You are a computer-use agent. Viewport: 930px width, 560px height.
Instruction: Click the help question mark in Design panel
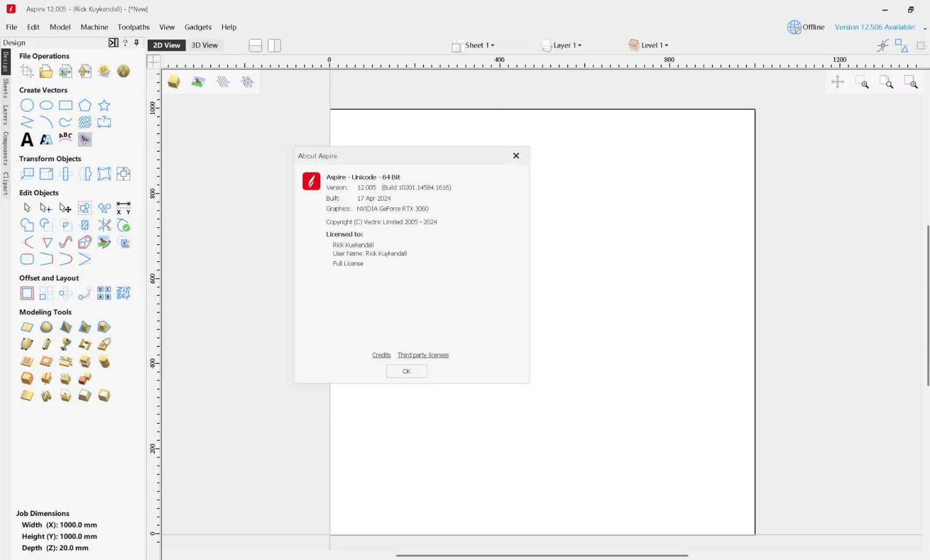[x=125, y=43]
